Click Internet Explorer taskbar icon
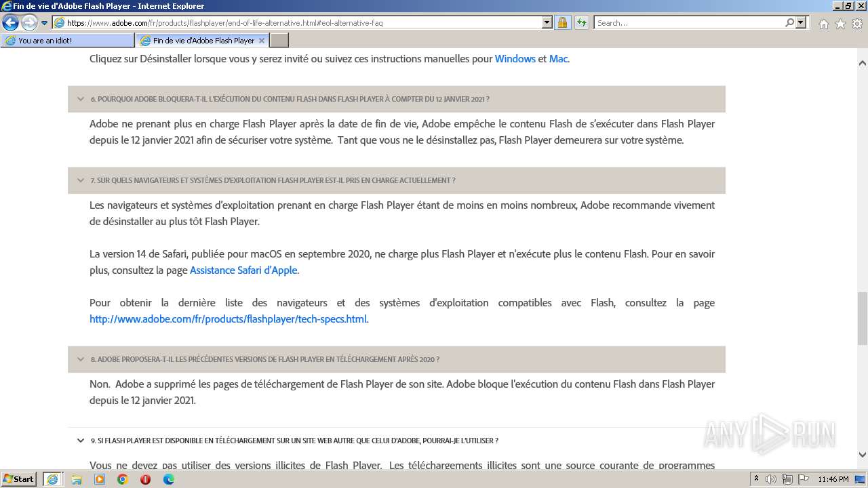 tap(52, 479)
